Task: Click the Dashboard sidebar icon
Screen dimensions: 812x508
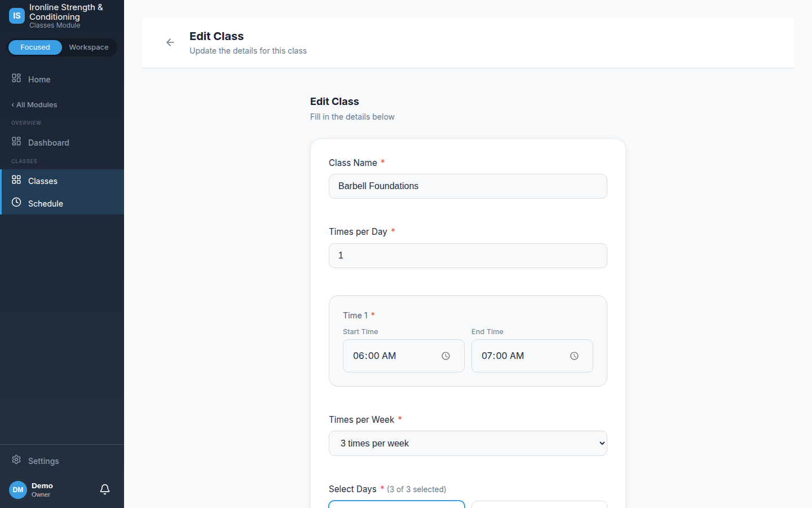Action: coord(16,142)
